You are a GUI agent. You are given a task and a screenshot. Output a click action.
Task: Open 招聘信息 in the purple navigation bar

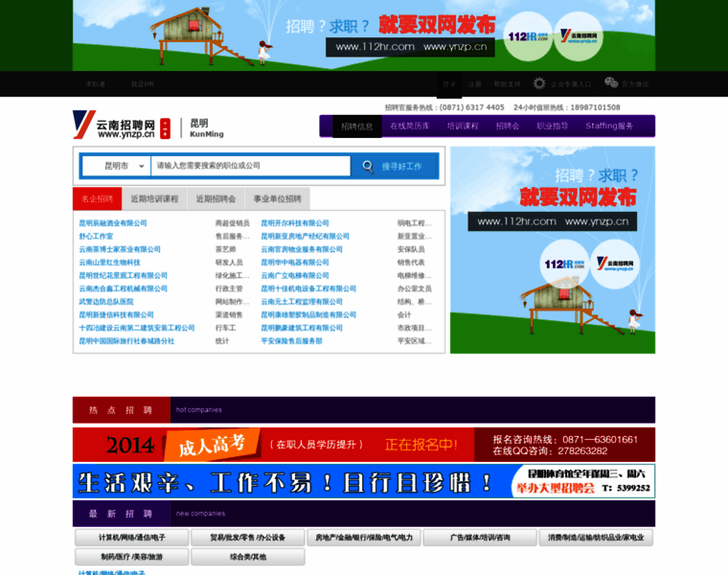pyautogui.click(x=357, y=126)
